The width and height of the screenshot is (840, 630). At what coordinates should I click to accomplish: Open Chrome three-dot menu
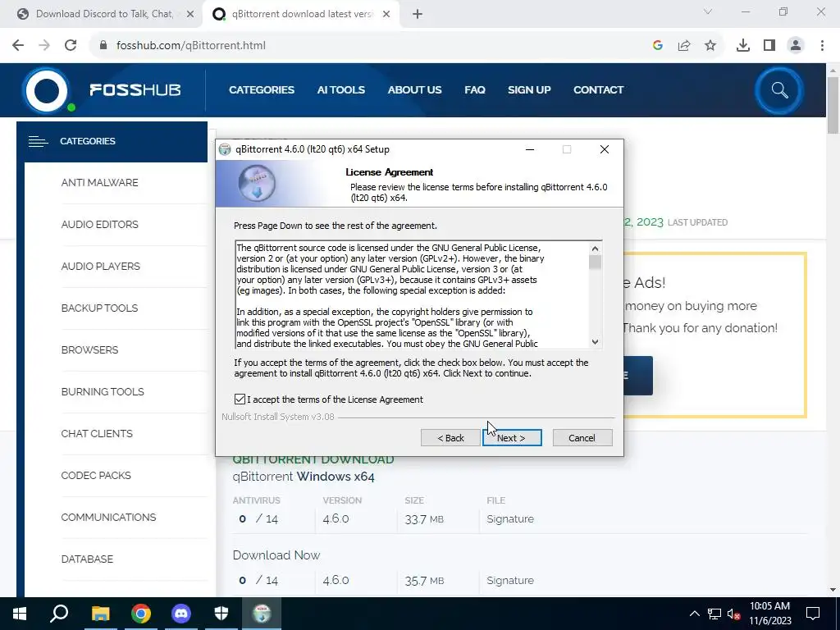point(822,46)
